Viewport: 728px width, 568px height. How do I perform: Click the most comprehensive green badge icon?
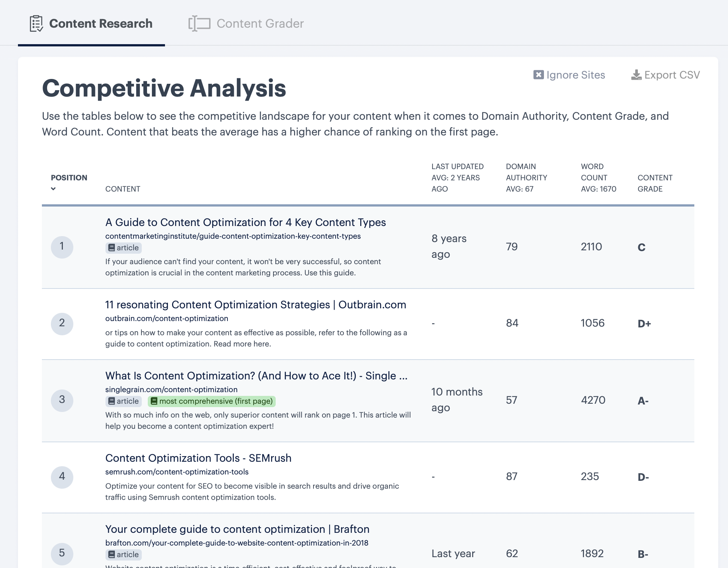(154, 401)
